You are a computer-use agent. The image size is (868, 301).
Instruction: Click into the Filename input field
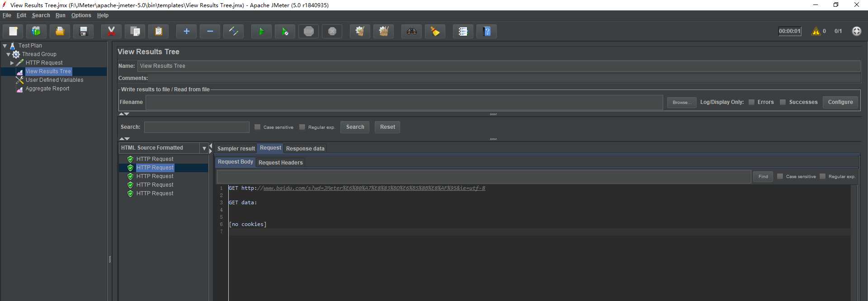click(404, 103)
